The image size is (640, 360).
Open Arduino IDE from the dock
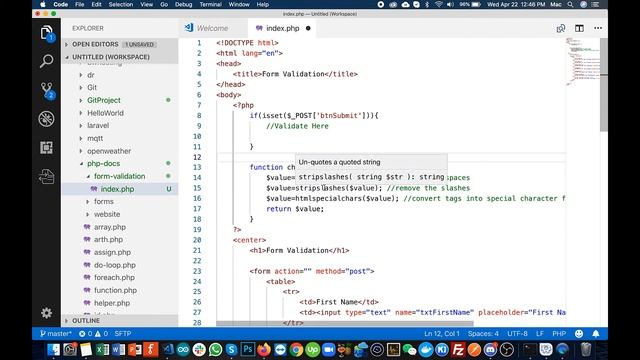point(183,350)
